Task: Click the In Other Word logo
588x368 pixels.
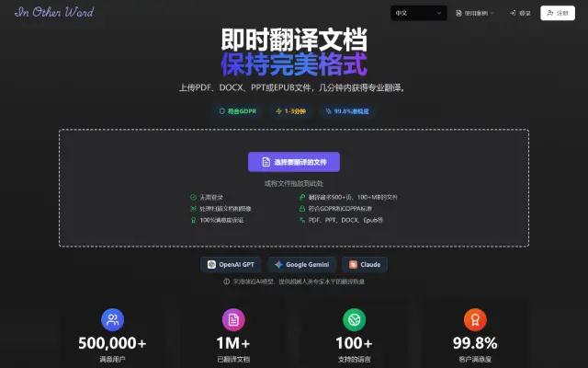Action: (54, 12)
